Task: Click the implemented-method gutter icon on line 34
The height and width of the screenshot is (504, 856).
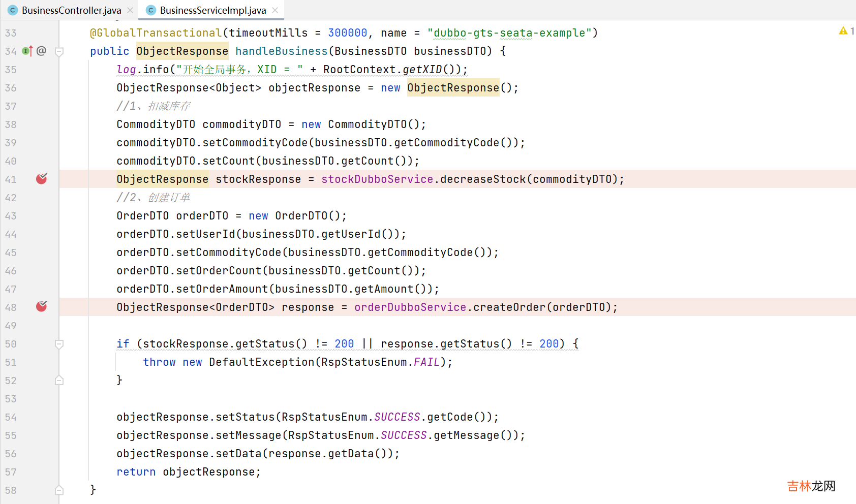Action: 27,51
